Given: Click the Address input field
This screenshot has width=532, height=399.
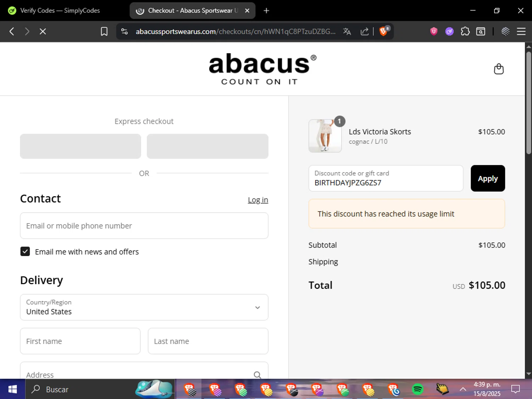Looking at the screenshot, I should coord(144,371).
